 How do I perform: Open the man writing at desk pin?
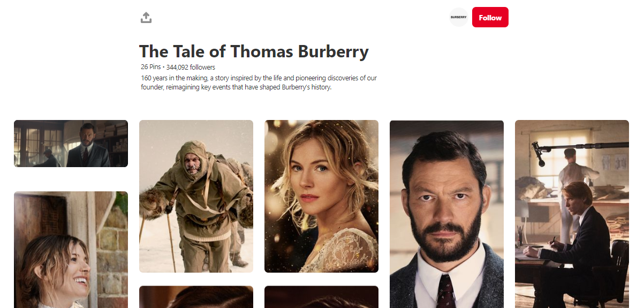[x=572, y=214]
